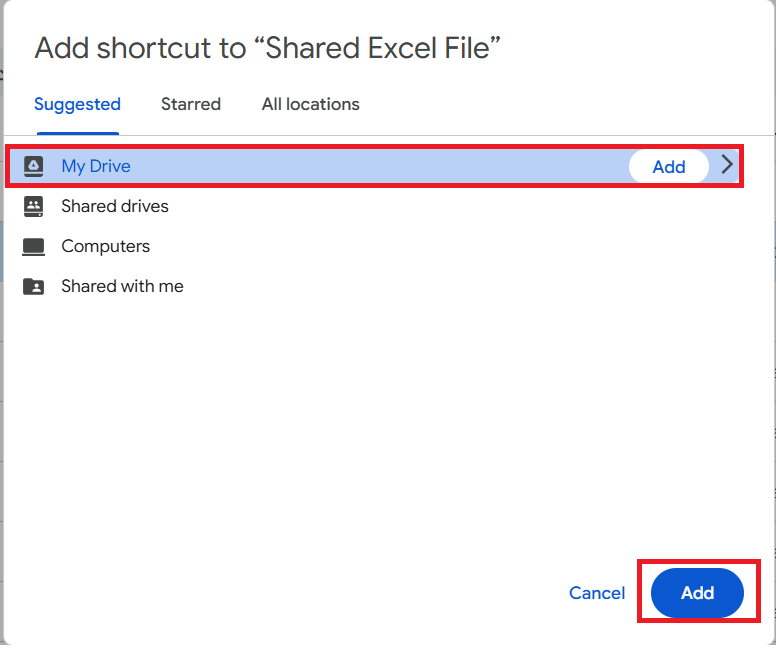The image size is (776, 660).
Task: Click the blank space right of Shared drives
Action: tap(450, 206)
